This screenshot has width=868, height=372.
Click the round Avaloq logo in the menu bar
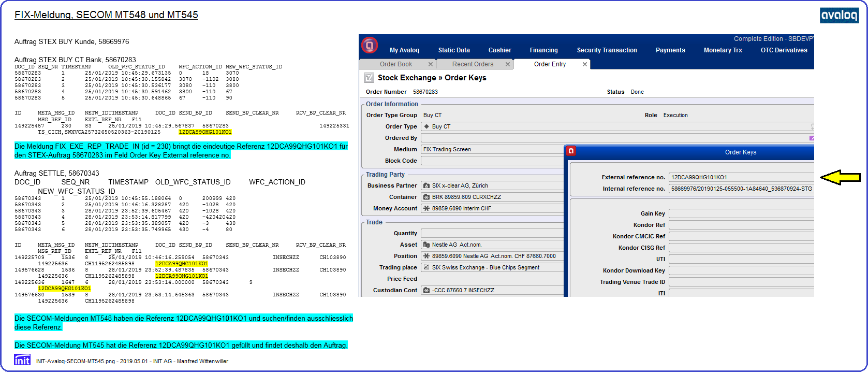(369, 46)
